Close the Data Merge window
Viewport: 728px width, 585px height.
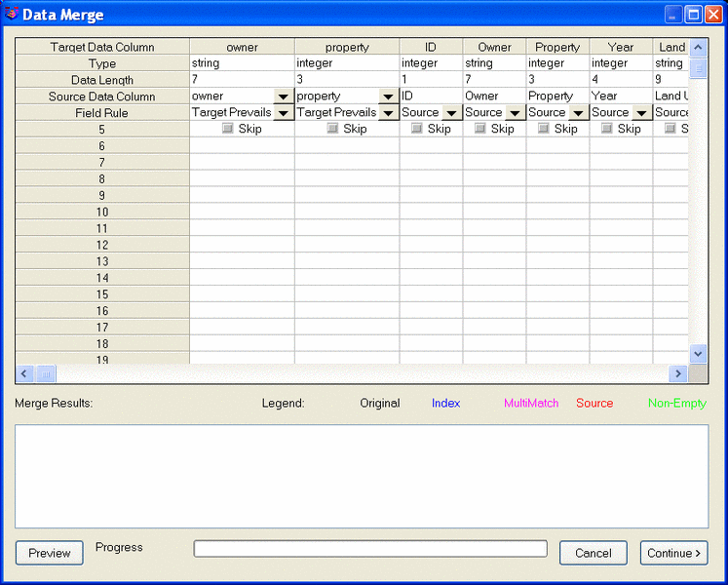[713, 15]
